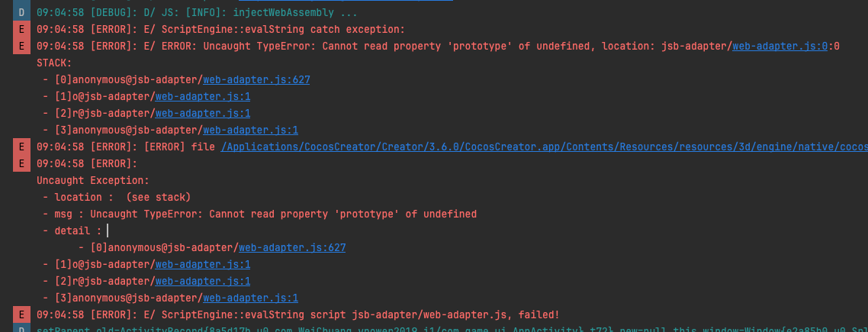Click the error icon beside 'web-adapter.js, failed!' line

21,314
